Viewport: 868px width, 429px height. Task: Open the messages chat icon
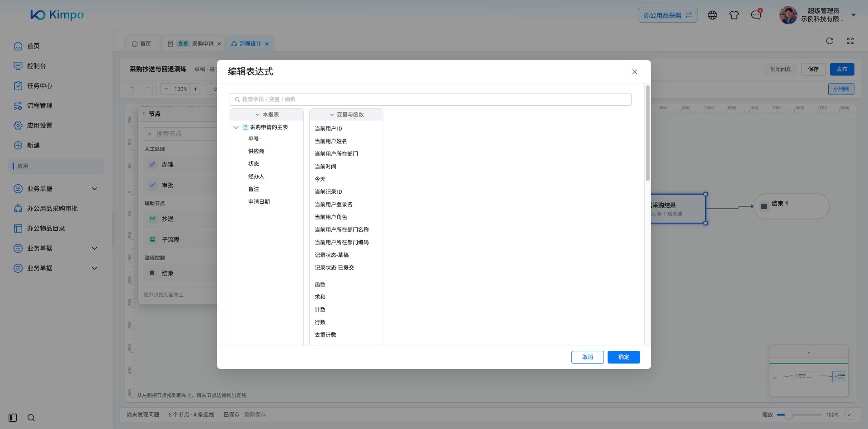point(756,15)
